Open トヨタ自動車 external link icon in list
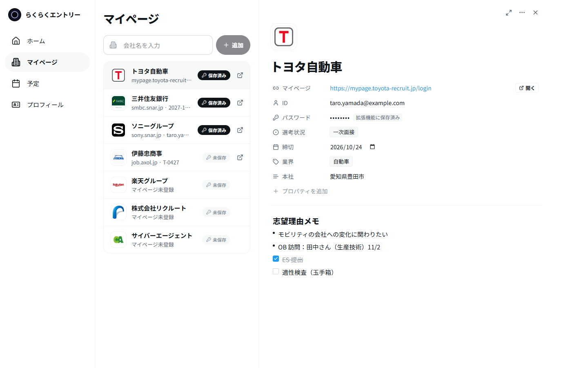The image size is (588, 368). (x=240, y=75)
